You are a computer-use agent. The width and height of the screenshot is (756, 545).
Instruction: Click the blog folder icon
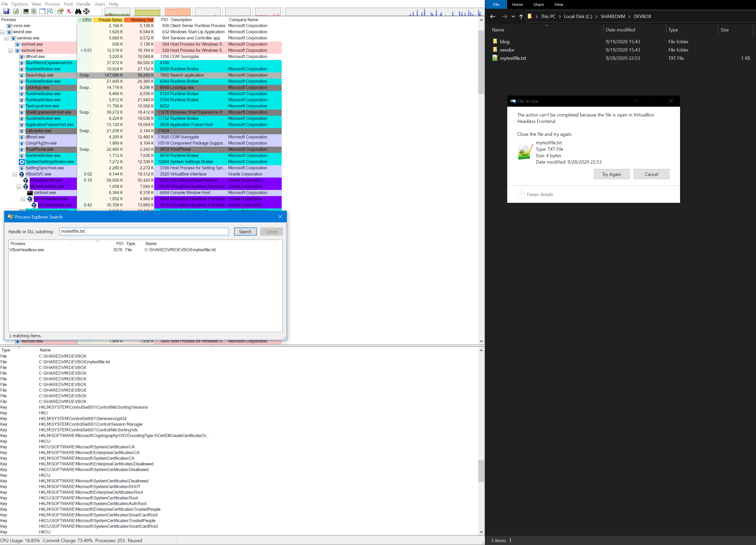click(495, 41)
